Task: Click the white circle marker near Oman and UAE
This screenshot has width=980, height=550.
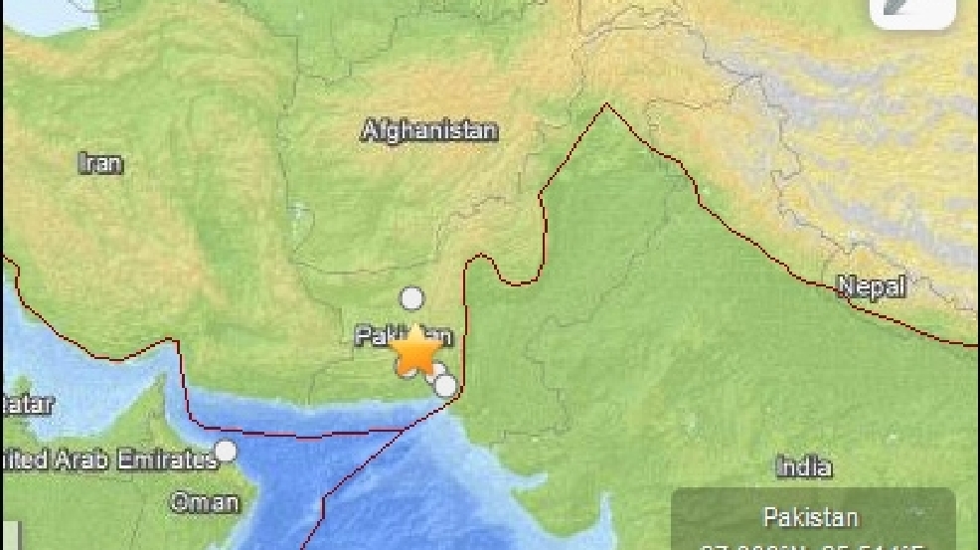Action: [226, 452]
